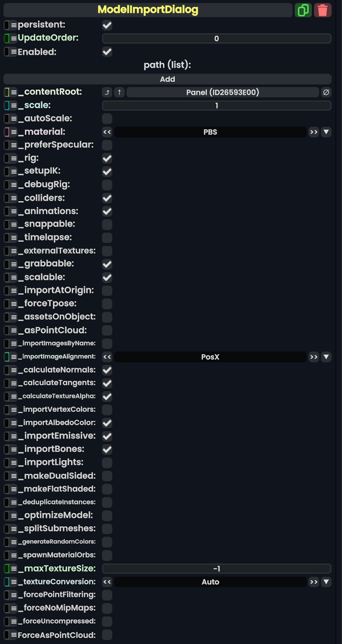Click the up arrow beside _contentRoot

point(119,91)
